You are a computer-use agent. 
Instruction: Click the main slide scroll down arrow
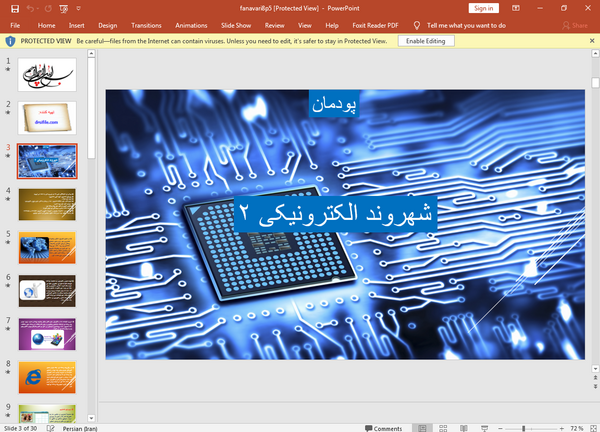595,369
